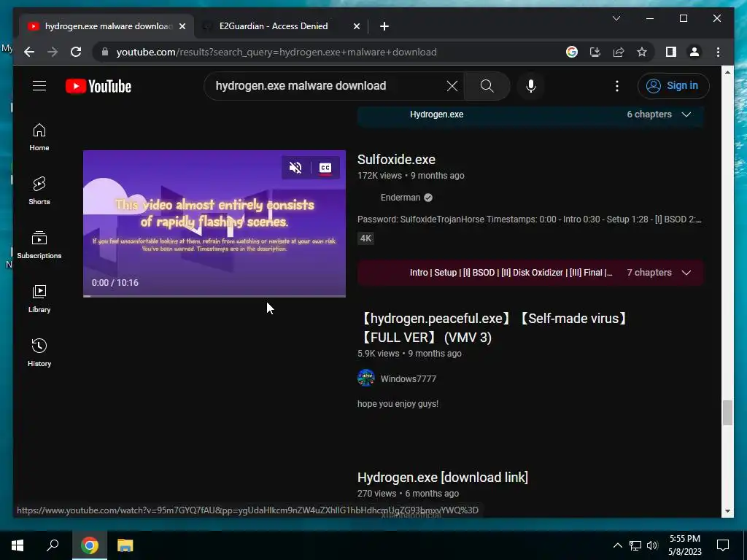The image size is (747, 560).
Task: Open File Explorer from taskbar
Action: (125, 545)
